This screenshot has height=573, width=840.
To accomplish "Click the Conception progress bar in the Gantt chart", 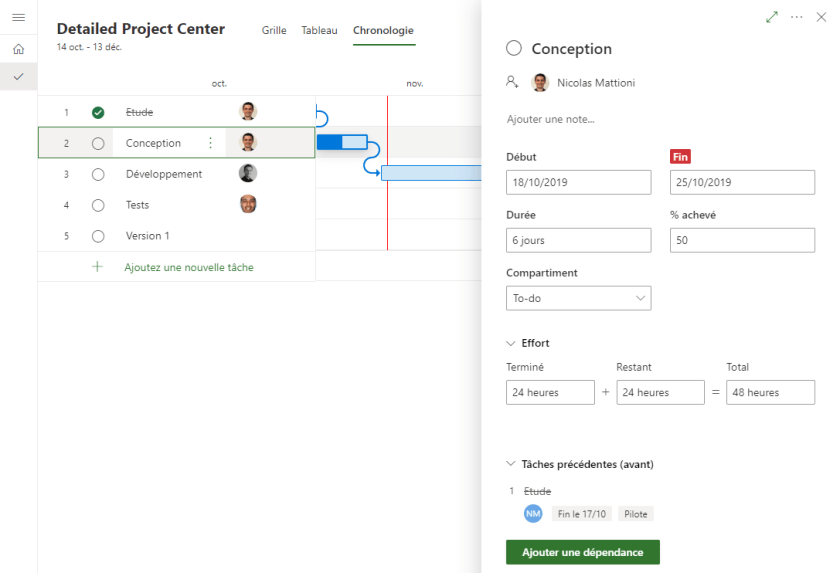I will 342,142.
